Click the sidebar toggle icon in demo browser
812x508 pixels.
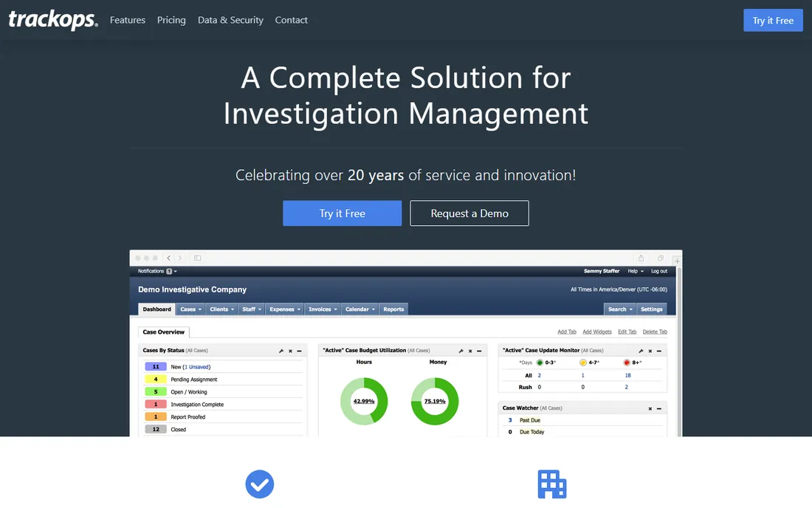coord(197,258)
